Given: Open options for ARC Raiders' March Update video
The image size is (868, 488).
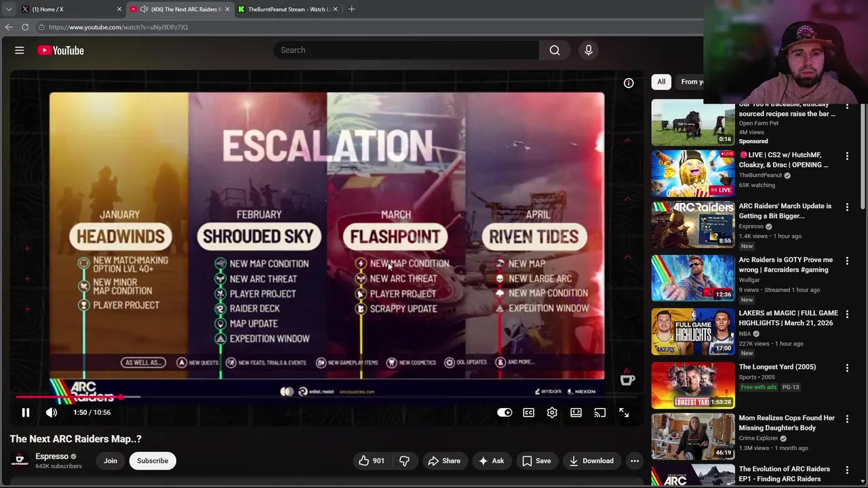Looking at the screenshot, I should (x=847, y=207).
